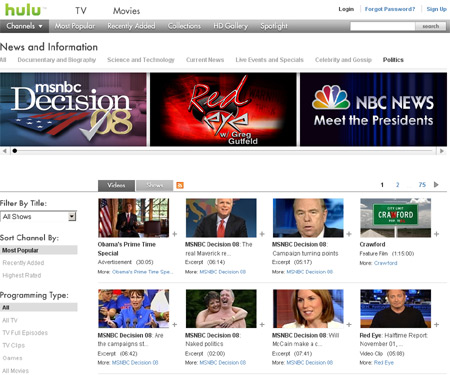The height and width of the screenshot is (375, 450).
Task: Click plus next to Are the campaigns video
Action: coord(175,324)
